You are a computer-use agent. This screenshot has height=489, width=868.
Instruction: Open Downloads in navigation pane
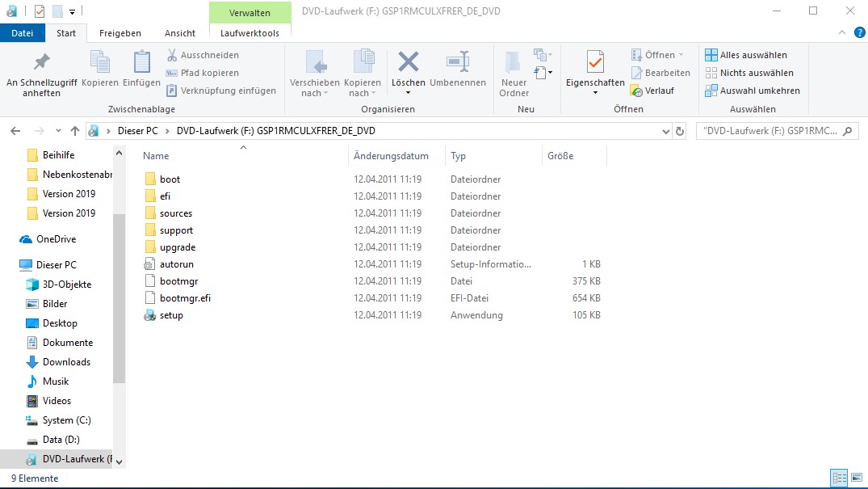58,362
